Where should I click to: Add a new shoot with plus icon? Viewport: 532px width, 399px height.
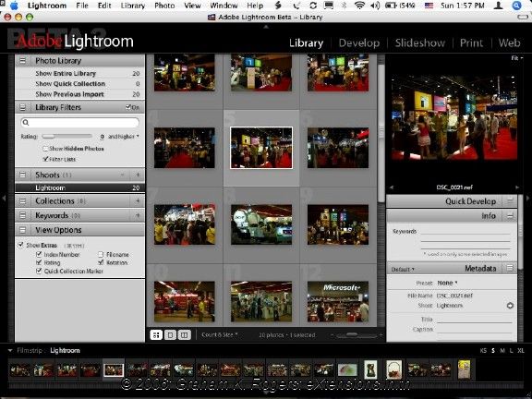(138, 175)
